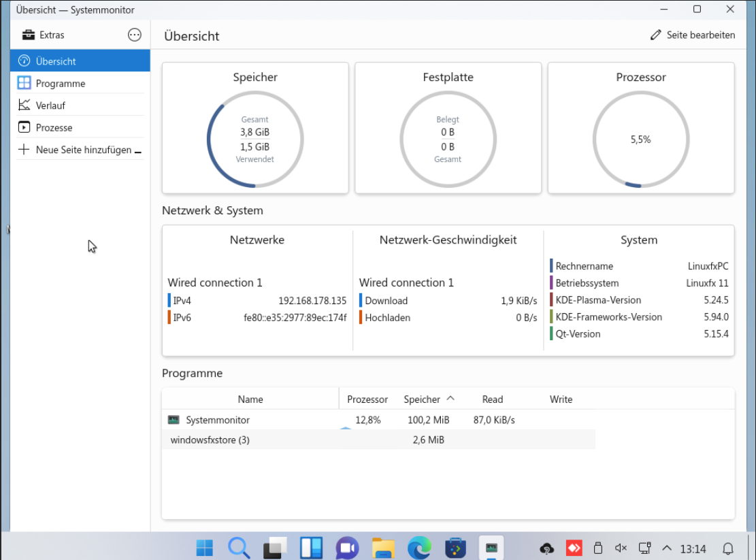Screen dimensions: 756x560
Task: Expand hidden system tray icons
Action: click(667, 548)
